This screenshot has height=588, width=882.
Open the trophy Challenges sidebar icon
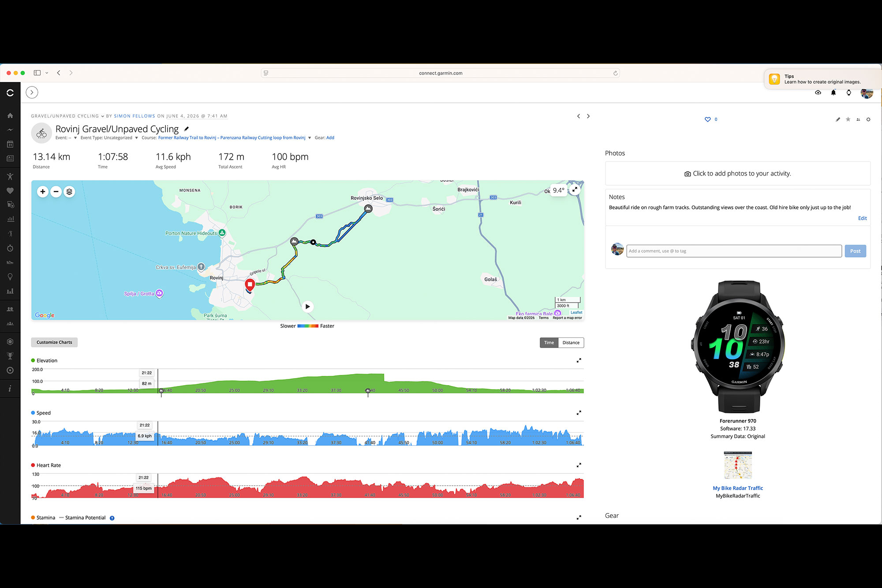[x=10, y=356]
